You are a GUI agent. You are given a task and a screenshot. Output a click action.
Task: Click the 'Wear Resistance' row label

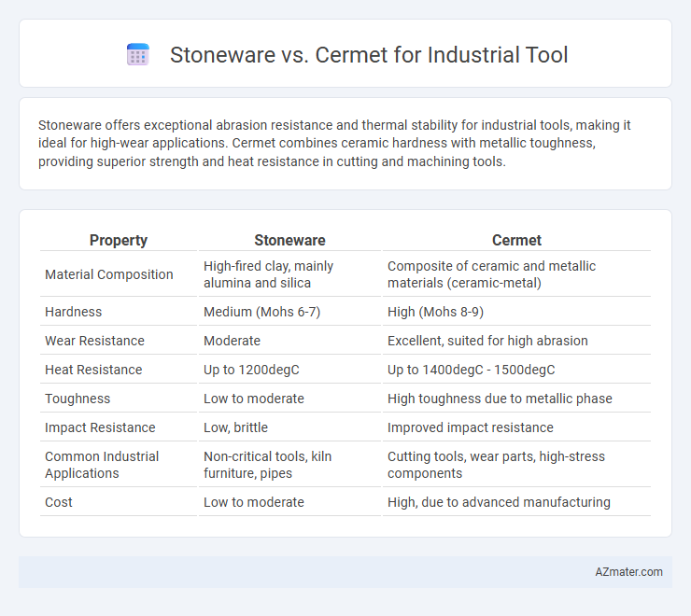(x=94, y=341)
